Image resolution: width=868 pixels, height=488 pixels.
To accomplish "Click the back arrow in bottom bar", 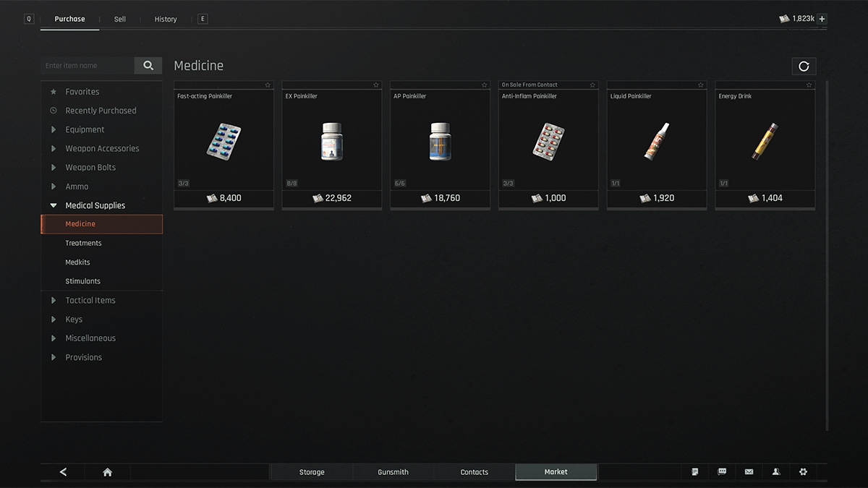I will pyautogui.click(x=63, y=472).
